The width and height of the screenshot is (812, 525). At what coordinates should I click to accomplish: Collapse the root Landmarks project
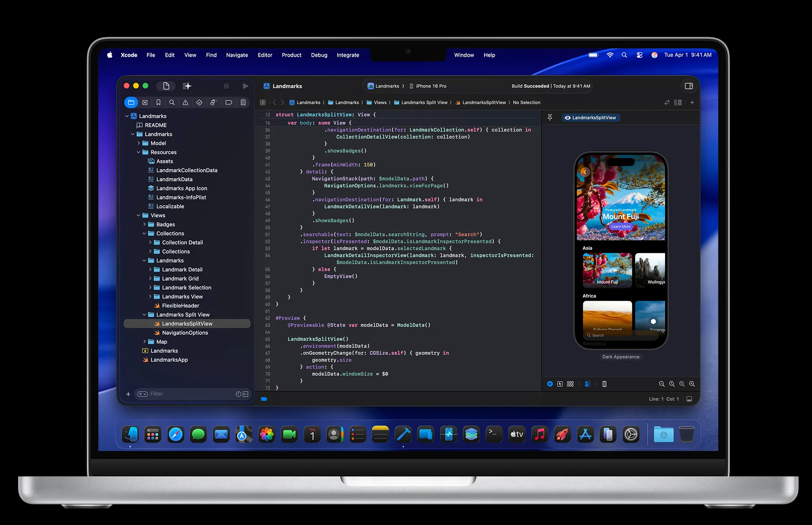coord(127,116)
